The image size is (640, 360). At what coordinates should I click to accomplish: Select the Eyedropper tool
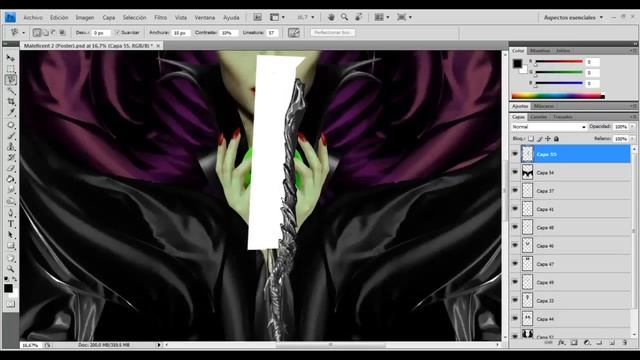pos(11,112)
